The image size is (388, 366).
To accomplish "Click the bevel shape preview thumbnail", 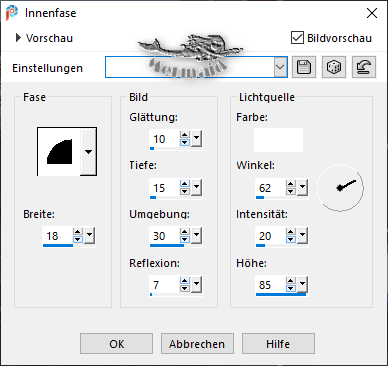I will [59, 151].
